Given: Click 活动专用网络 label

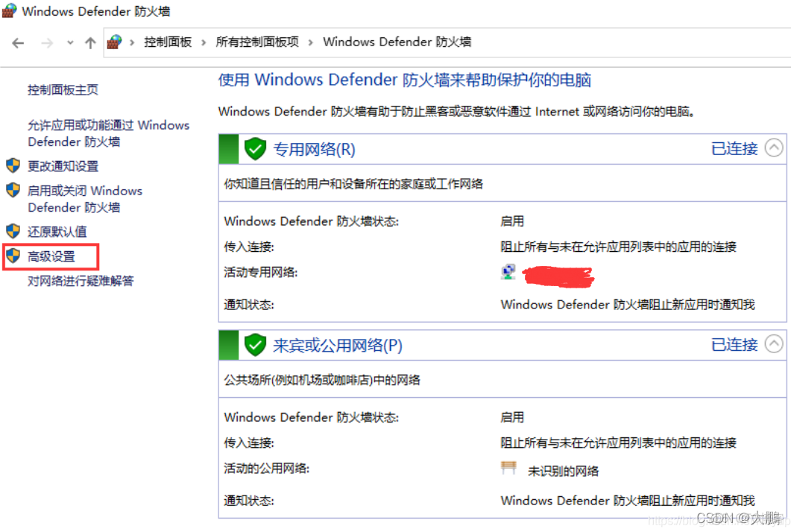Looking at the screenshot, I should coord(261,272).
